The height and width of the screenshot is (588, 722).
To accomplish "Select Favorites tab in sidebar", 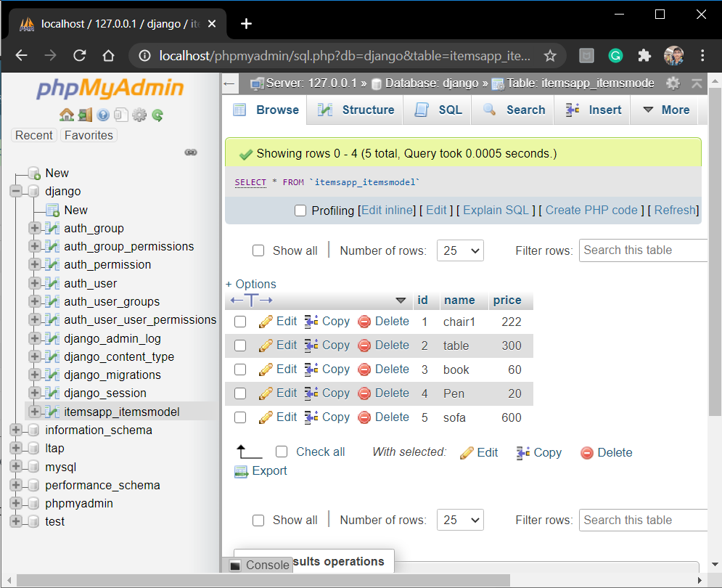I will 89,135.
